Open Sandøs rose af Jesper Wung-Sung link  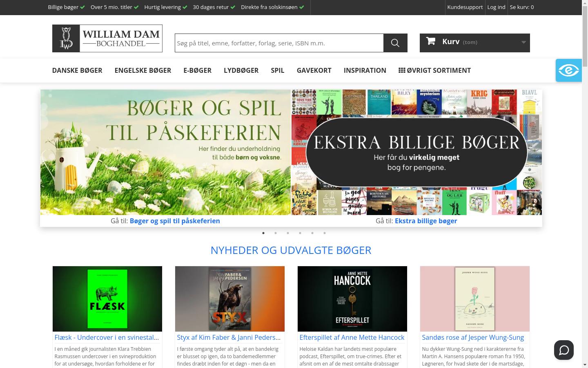(473, 337)
